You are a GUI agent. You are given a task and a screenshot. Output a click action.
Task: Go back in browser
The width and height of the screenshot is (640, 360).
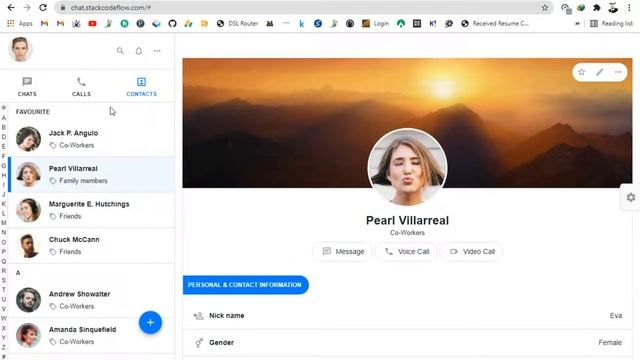(11, 8)
